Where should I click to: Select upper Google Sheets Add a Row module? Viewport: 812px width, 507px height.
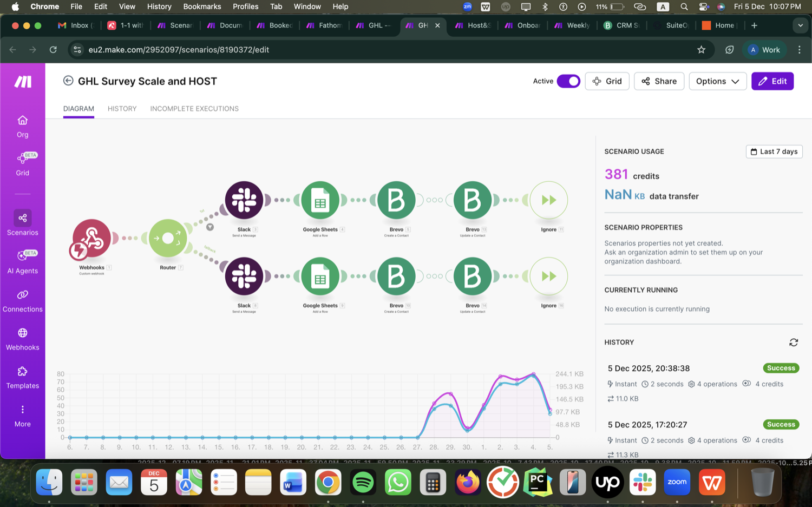pyautogui.click(x=320, y=200)
